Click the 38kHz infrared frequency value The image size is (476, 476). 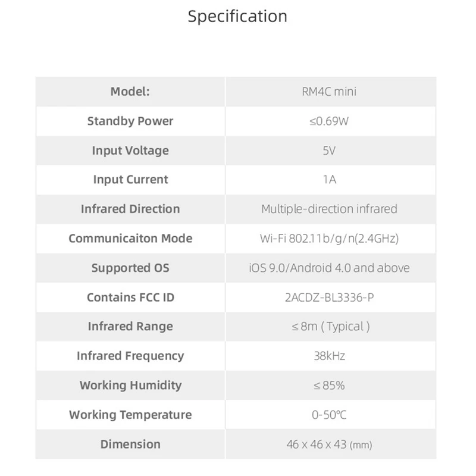329,356
